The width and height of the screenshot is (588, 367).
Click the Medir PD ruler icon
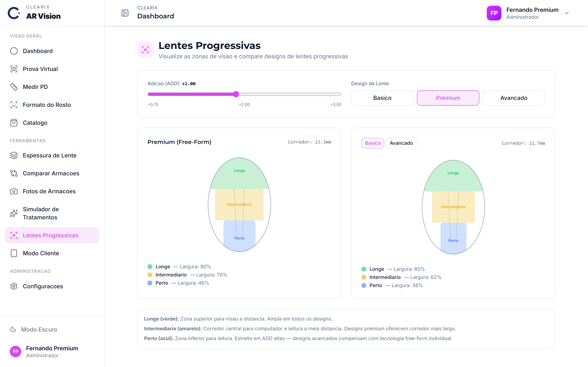[x=14, y=87]
